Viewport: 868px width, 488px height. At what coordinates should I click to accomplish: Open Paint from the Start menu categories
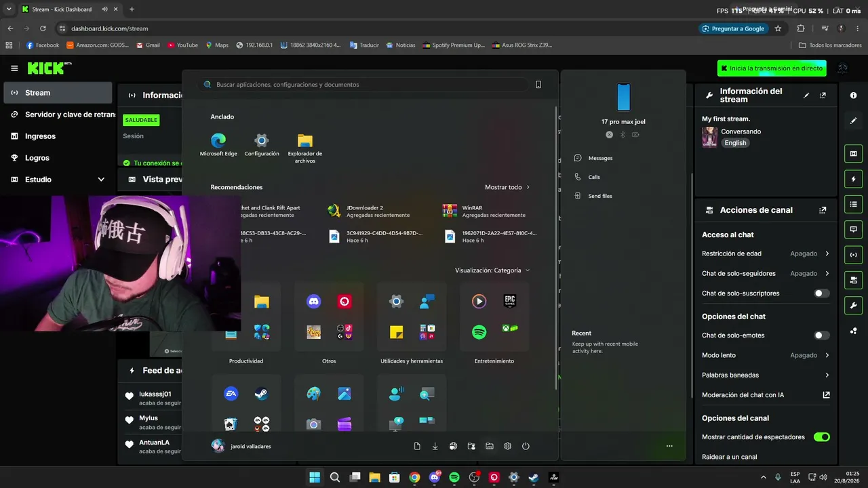point(313,394)
